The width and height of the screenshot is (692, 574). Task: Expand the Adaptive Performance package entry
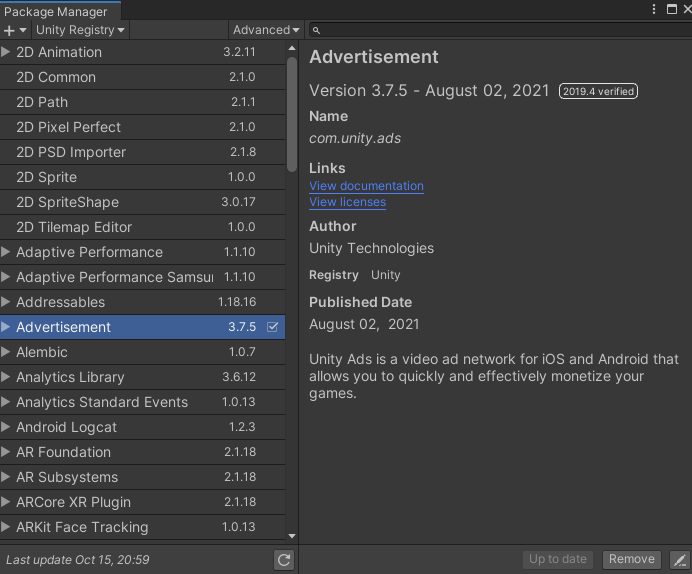[x=5, y=252]
